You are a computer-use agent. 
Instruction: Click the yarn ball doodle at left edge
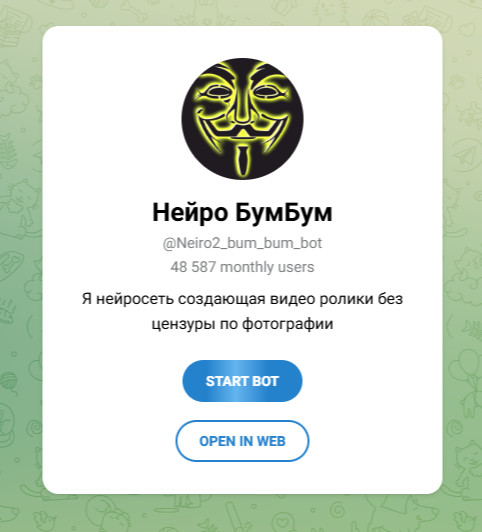[x=8, y=381]
